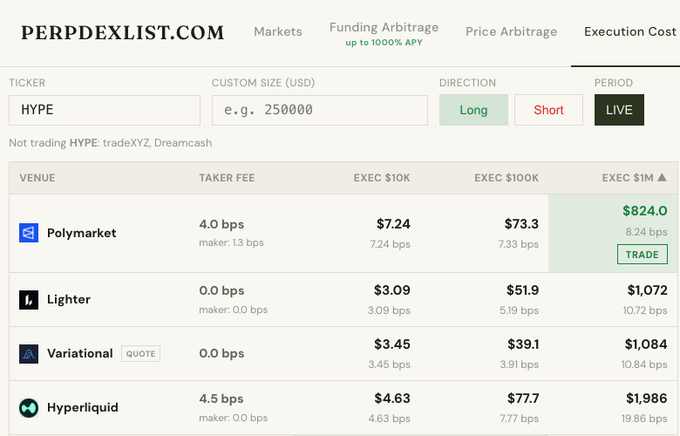Select the Long direction

(x=474, y=110)
